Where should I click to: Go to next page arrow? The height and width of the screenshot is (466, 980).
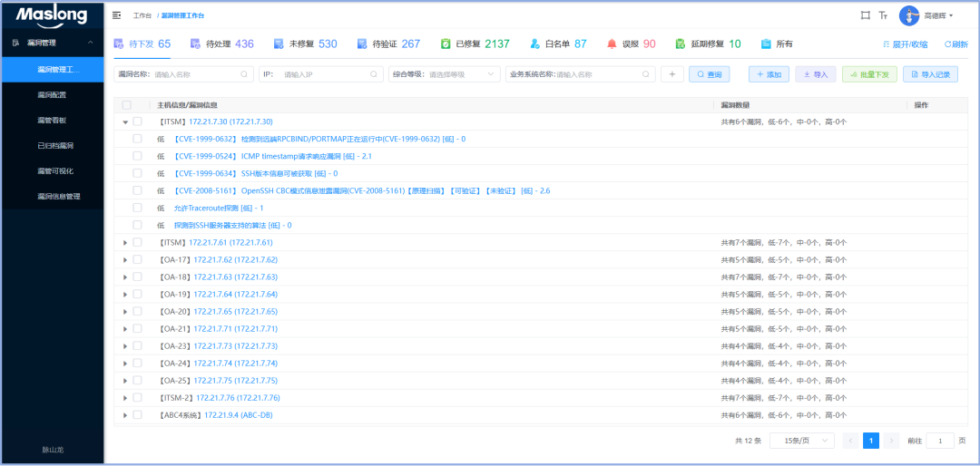(x=892, y=441)
